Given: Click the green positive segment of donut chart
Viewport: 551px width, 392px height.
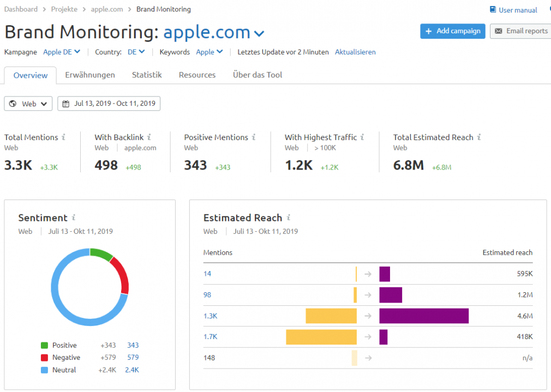Looking at the screenshot, I should tap(101, 254).
